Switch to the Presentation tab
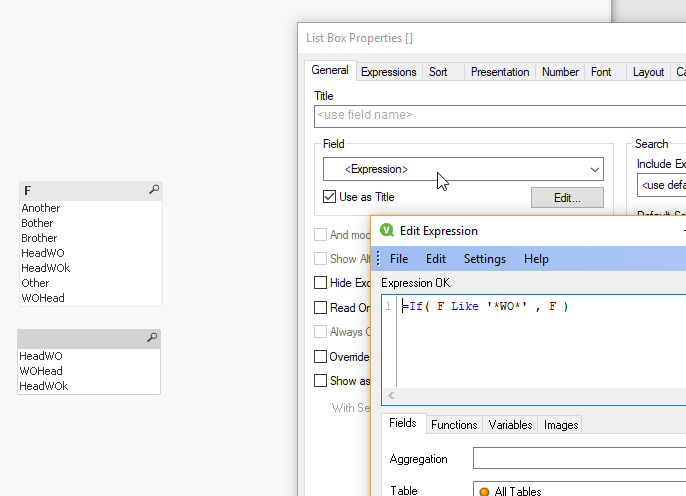686x496 pixels. [500, 72]
